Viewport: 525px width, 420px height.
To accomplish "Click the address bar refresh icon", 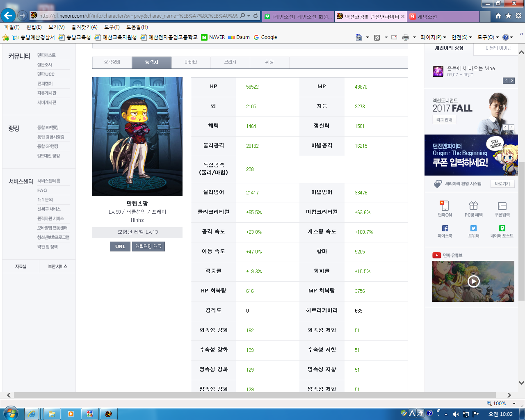I will 256,16.
